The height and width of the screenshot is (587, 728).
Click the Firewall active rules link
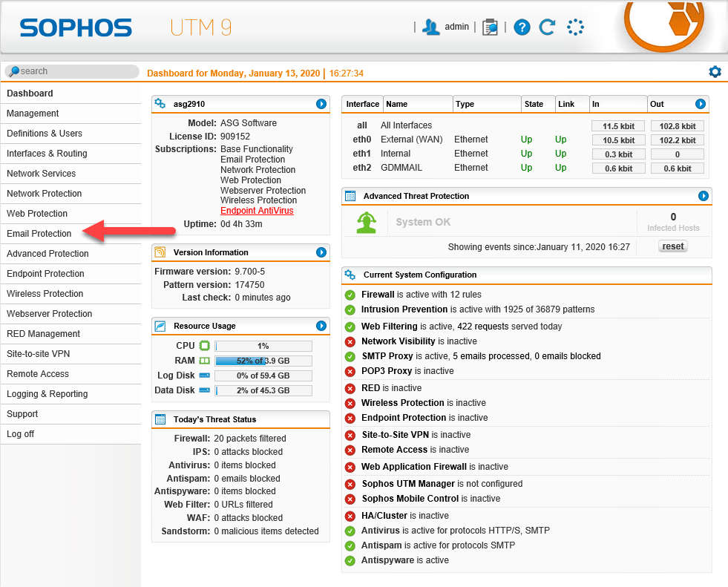[x=378, y=295]
